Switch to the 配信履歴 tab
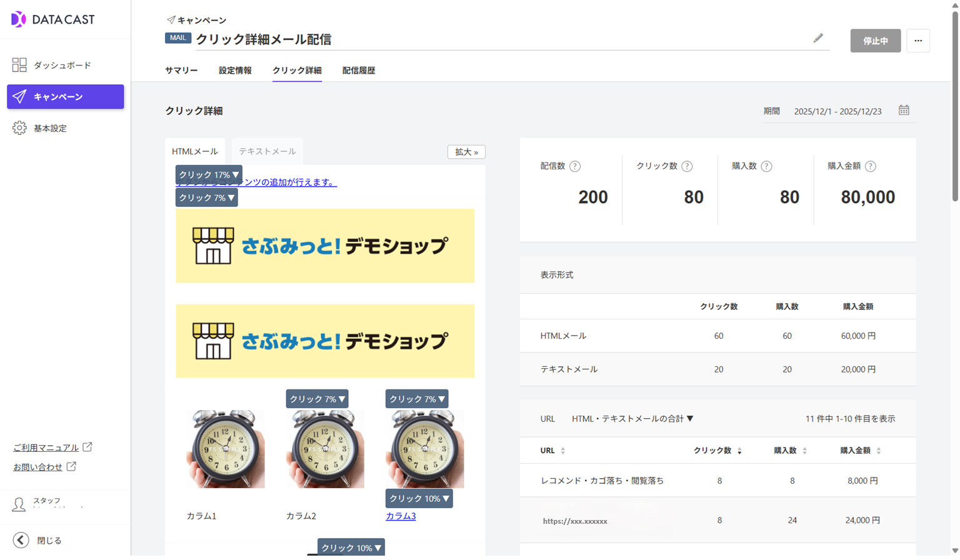This screenshot has width=960, height=560. pos(358,71)
